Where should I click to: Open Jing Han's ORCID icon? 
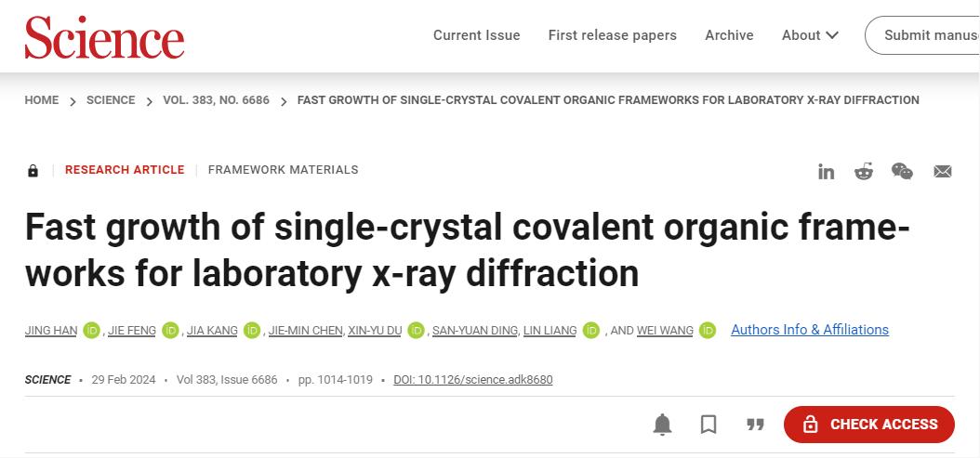pyautogui.click(x=91, y=330)
